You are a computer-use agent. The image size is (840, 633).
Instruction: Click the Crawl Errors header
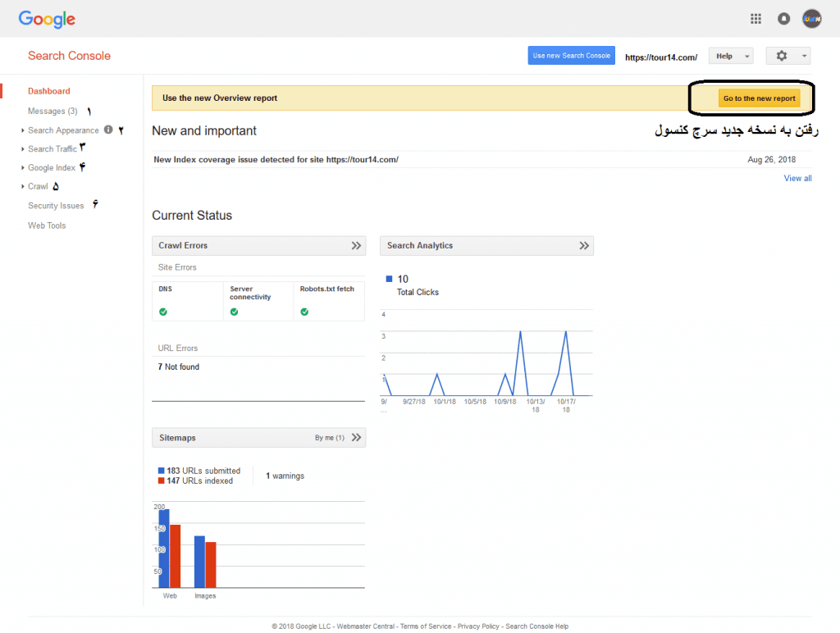click(x=258, y=245)
